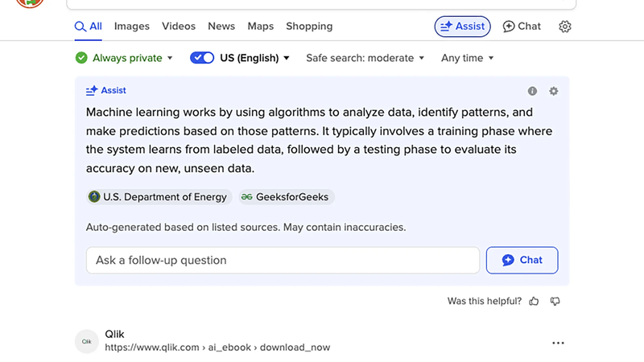The image size is (644, 362).
Task: Click the settings gear in search tabs
Action: tap(565, 27)
